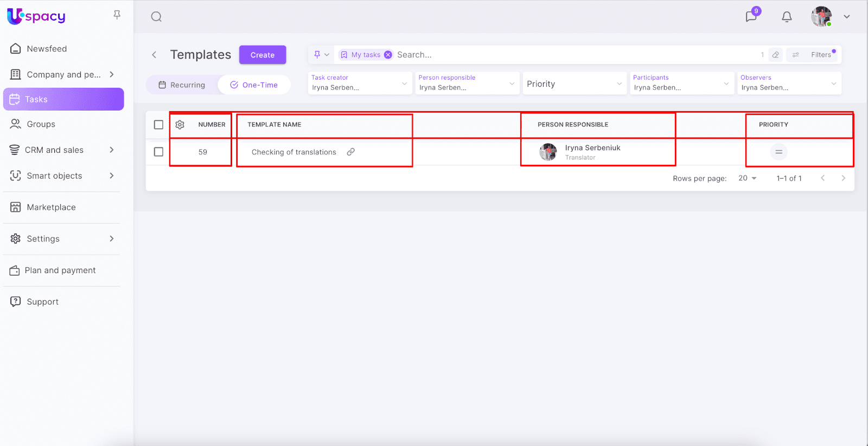Open the Filters button

click(x=814, y=55)
